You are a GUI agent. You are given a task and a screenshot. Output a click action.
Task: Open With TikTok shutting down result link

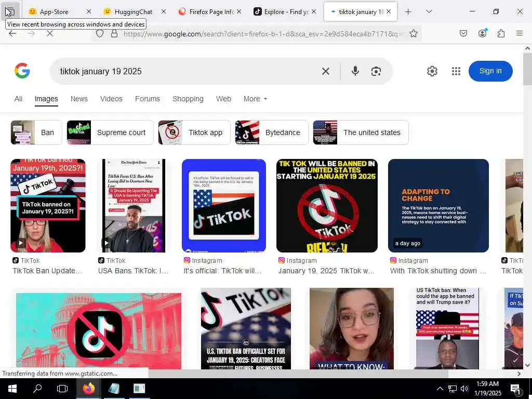click(x=438, y=271)
